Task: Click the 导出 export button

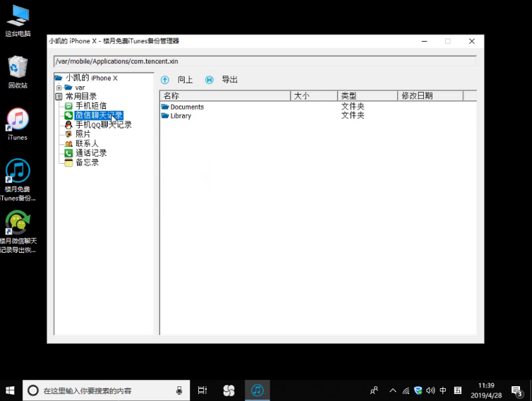Action: (x=222, y=80)
